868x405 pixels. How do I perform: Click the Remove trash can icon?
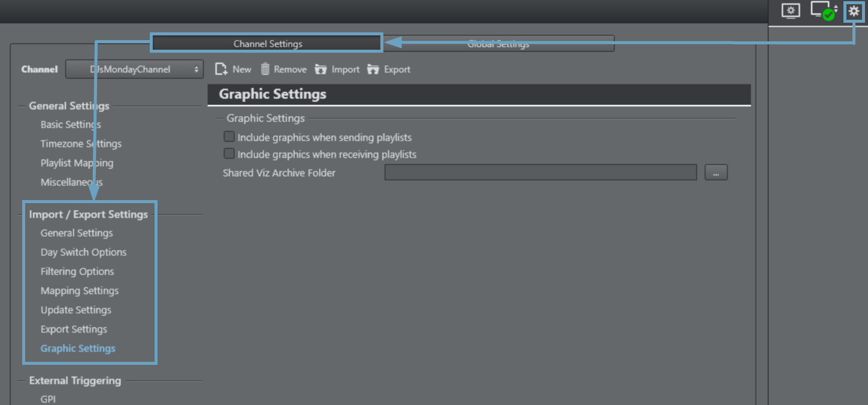point(265,69)
